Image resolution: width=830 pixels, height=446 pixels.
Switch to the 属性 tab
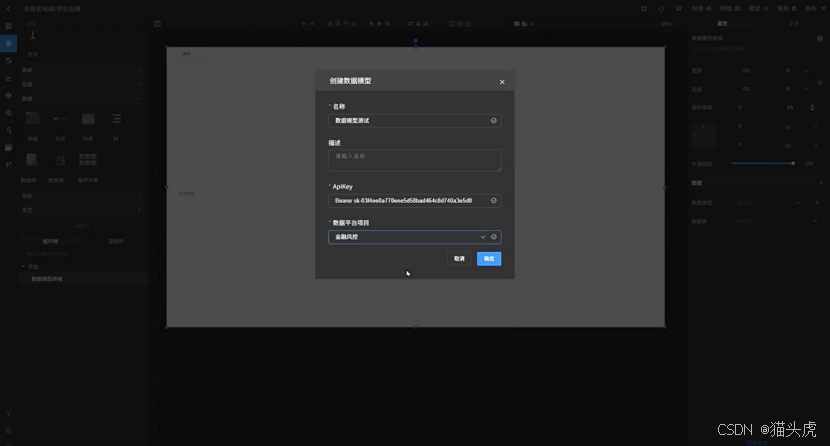[722, 24]
